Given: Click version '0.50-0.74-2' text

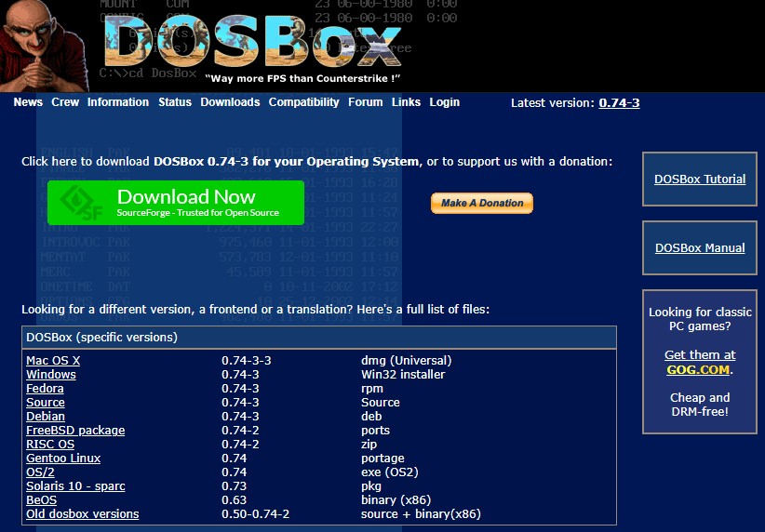Looking at the screenshot, I should click(256, 514).
